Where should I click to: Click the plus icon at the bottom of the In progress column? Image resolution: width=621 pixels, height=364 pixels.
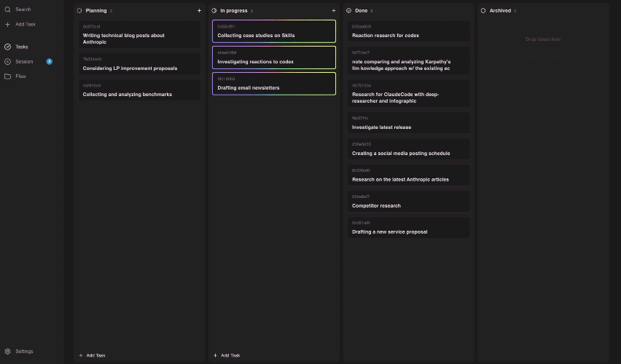click(216, 355)
